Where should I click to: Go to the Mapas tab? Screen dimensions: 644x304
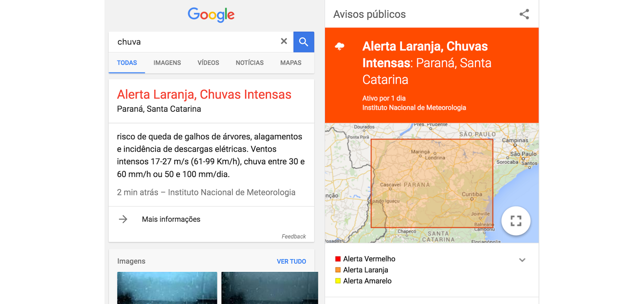coord(290,63)
